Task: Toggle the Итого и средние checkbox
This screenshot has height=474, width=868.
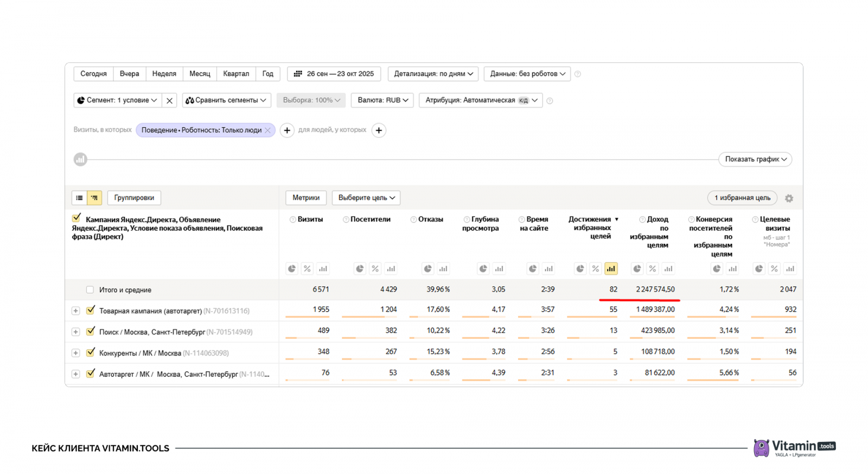Action: (x=90, y=290)
